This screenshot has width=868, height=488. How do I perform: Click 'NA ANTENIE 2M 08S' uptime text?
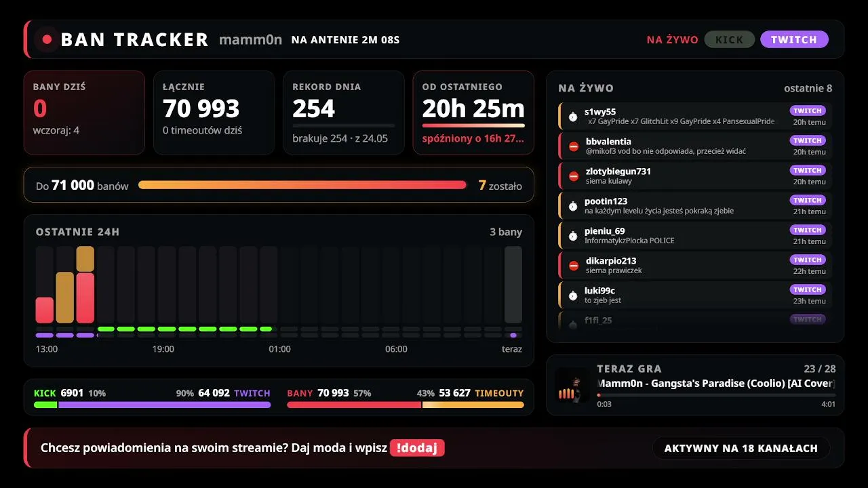[345, 40]
